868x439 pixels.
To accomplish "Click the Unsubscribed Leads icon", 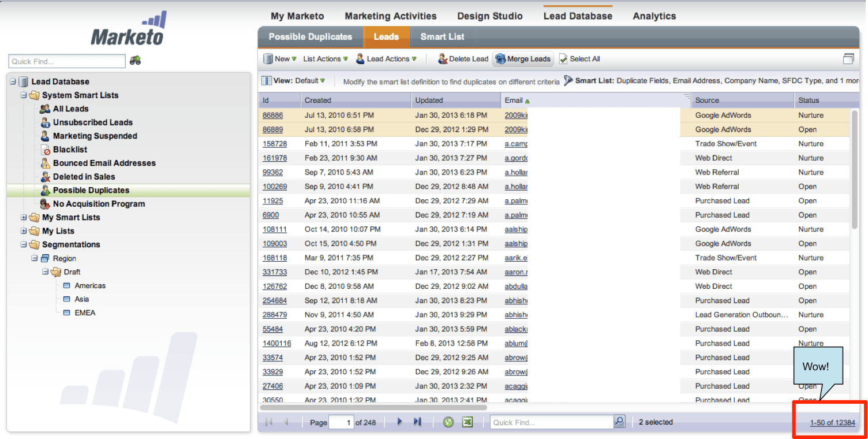I will pyautogui.click(x=45, y=122).
